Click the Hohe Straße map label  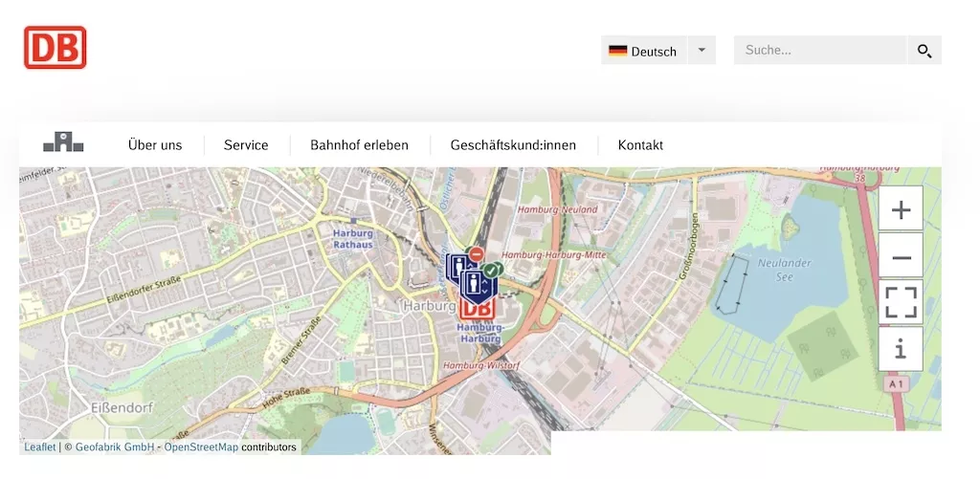click(x=285, y=398)
